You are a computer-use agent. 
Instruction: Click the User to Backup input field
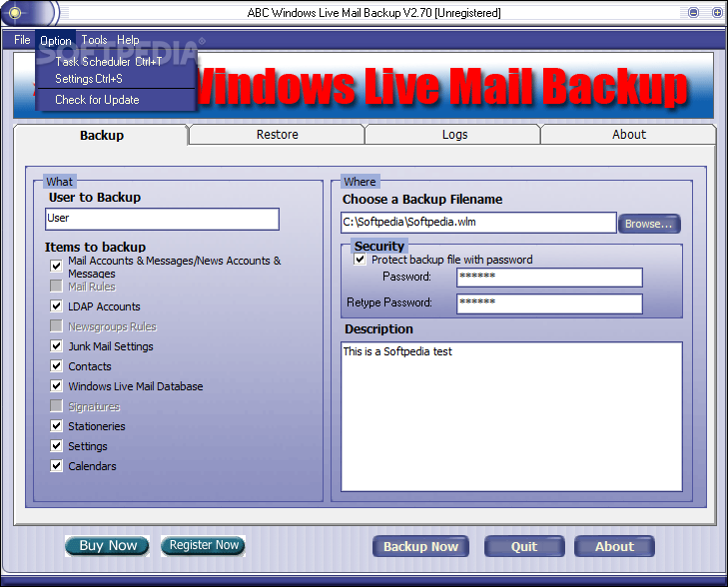162,219
